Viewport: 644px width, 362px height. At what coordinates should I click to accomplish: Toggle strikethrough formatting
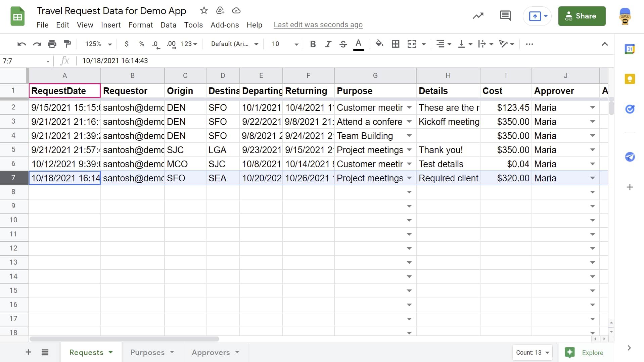343,44
